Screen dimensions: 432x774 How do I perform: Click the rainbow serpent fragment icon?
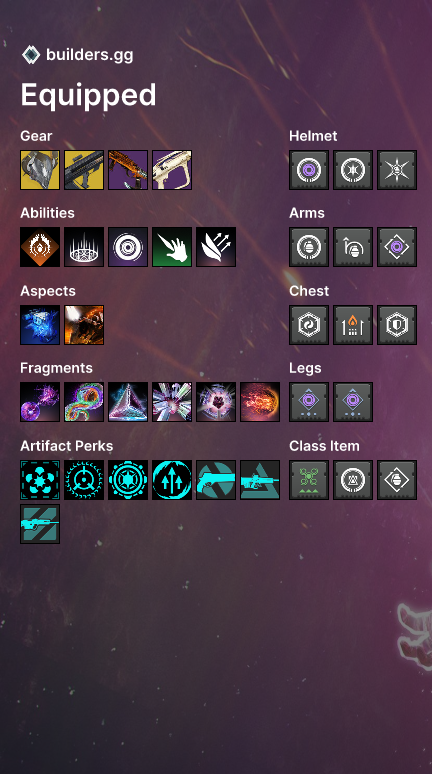84,402
